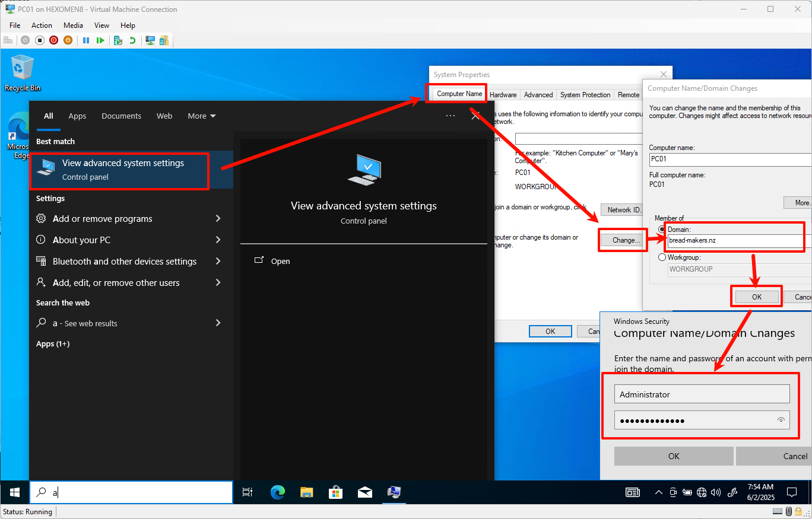Click the password input field

tap(702, 421)
